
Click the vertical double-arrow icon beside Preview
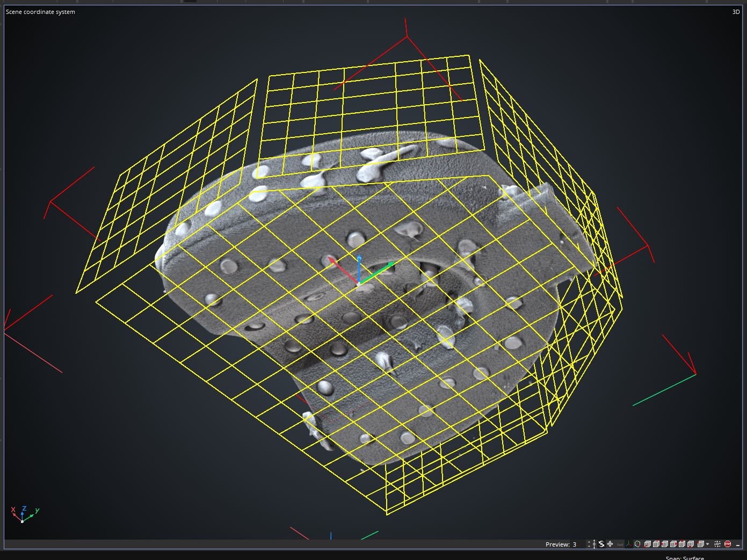click(x=594, y=544)
